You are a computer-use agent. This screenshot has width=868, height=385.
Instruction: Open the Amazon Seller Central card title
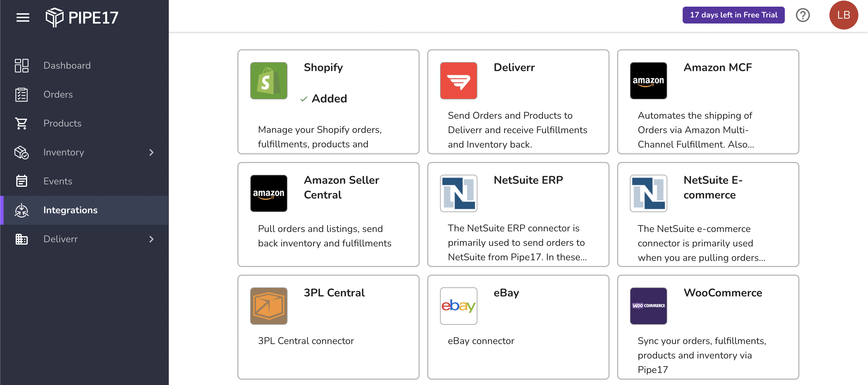(341, 187)
